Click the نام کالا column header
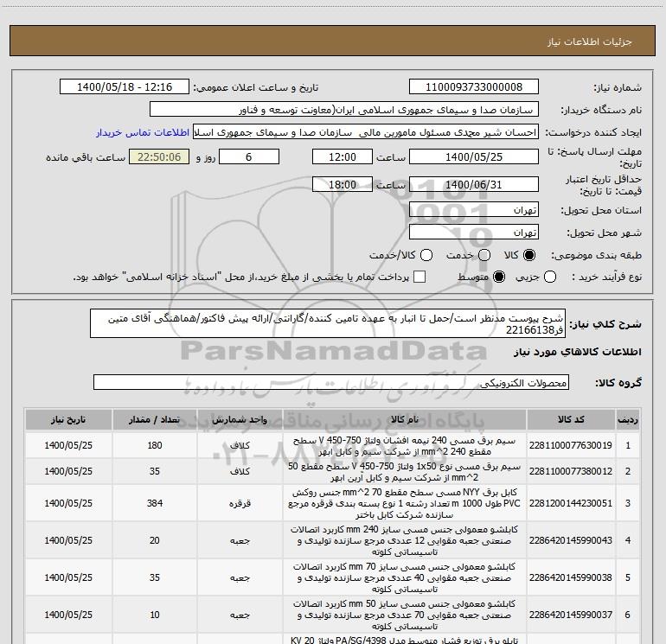 point(405,420)
